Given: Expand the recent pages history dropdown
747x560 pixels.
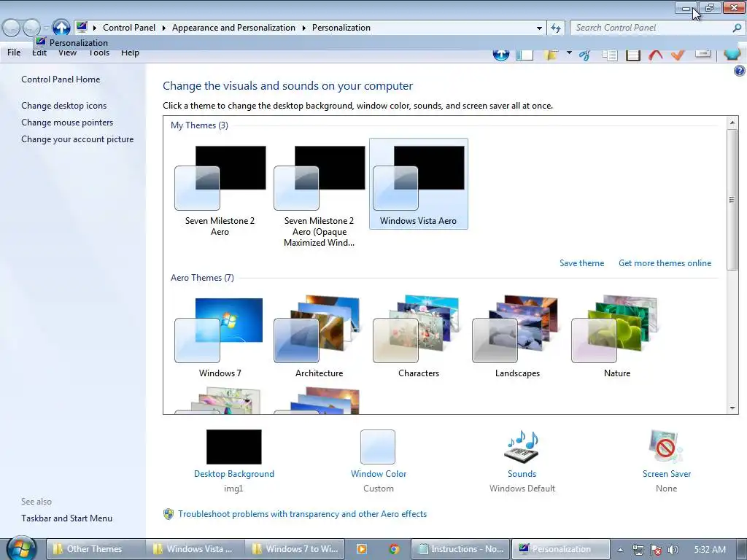Looking at the screenshot, I should (46, 28).
